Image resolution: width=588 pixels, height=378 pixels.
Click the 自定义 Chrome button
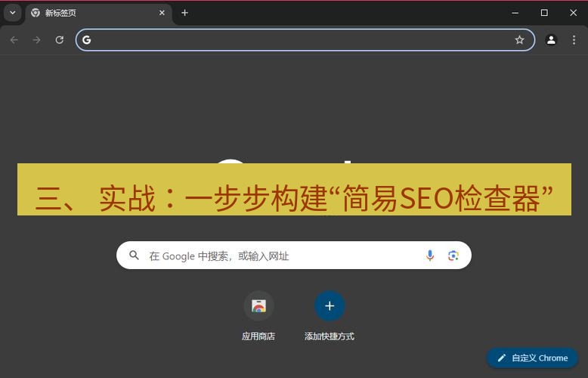533,358
